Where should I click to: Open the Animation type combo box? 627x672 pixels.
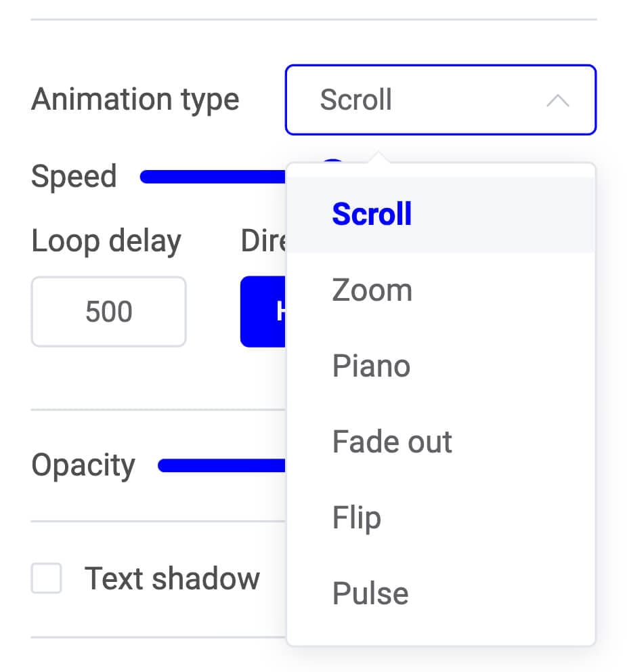440,100
